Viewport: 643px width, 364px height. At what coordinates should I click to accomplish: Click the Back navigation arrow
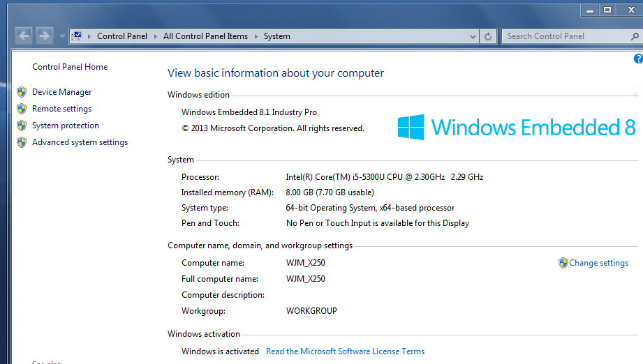pyautogui.click(x=24, y=36)
